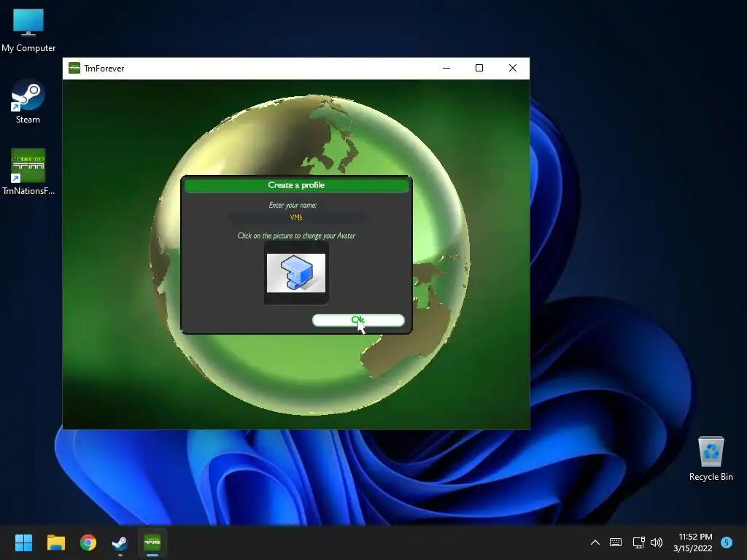Click the TmForever title bar app icon
747x560 pixels.
(74, 68)
